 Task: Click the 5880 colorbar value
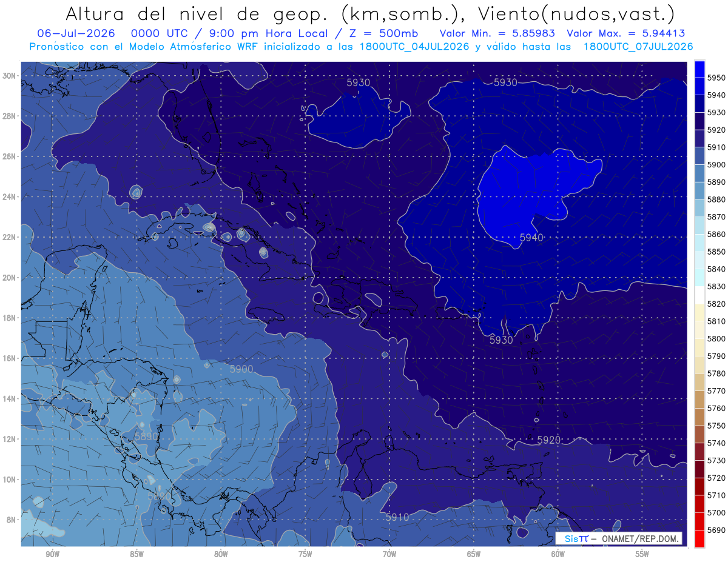click(x=716, y=199)
